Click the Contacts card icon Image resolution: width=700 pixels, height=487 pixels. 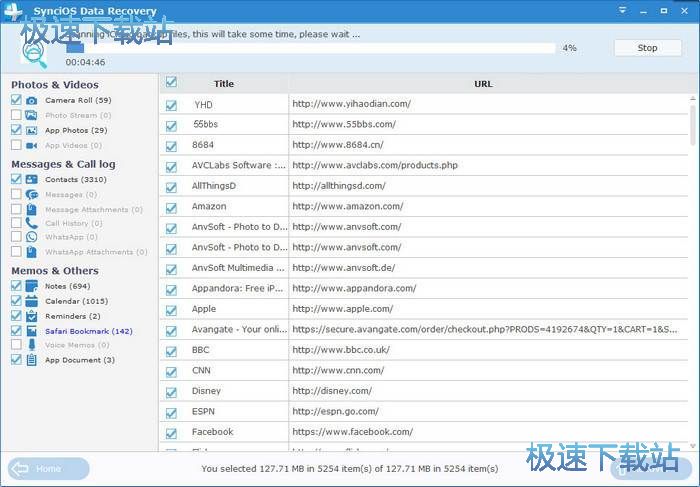32,179
